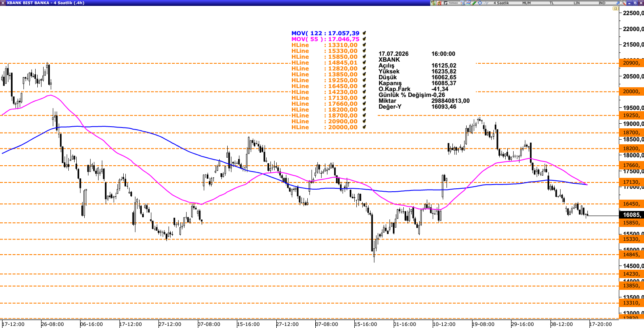Open the TL currency selector
The image size is (644, 328).
551,3
